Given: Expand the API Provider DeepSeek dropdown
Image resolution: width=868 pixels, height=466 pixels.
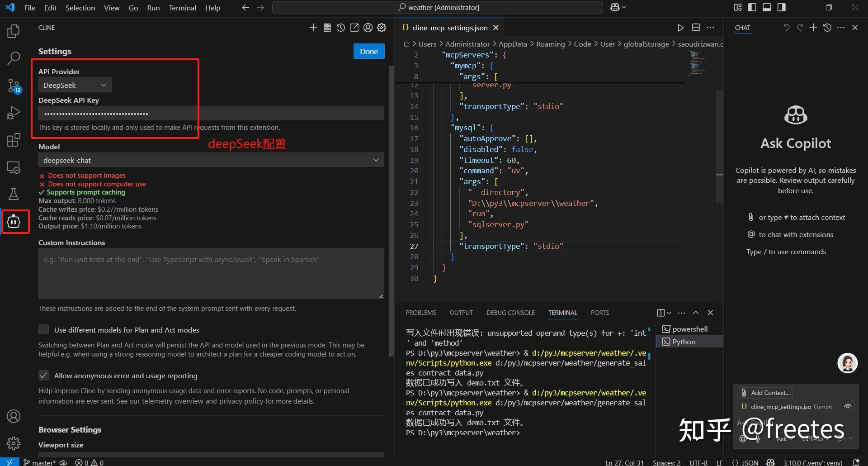Looking at the screenshot, I should (75, 85).
